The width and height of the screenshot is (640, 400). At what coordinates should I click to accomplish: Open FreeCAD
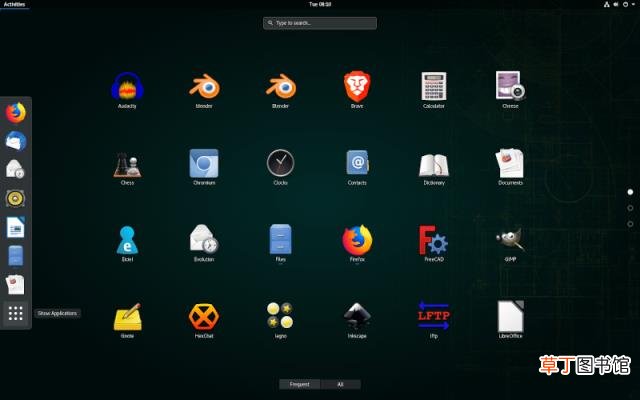(434, 243)
